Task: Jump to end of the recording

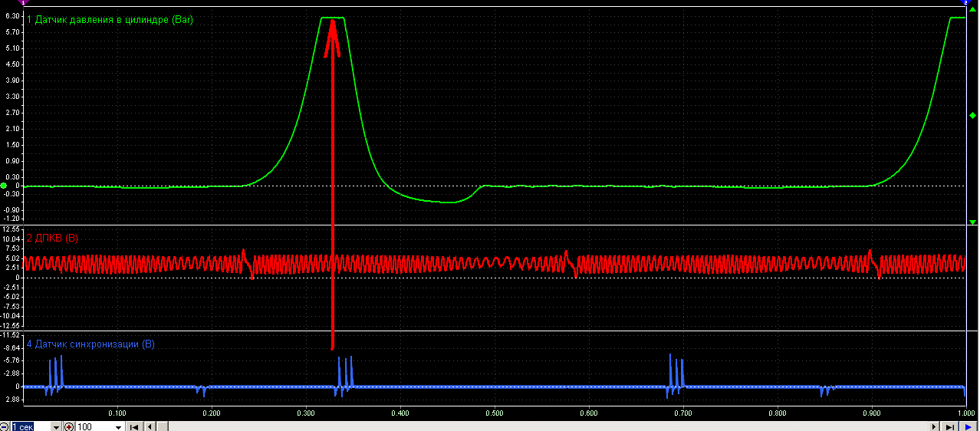Action: point(950,426)
